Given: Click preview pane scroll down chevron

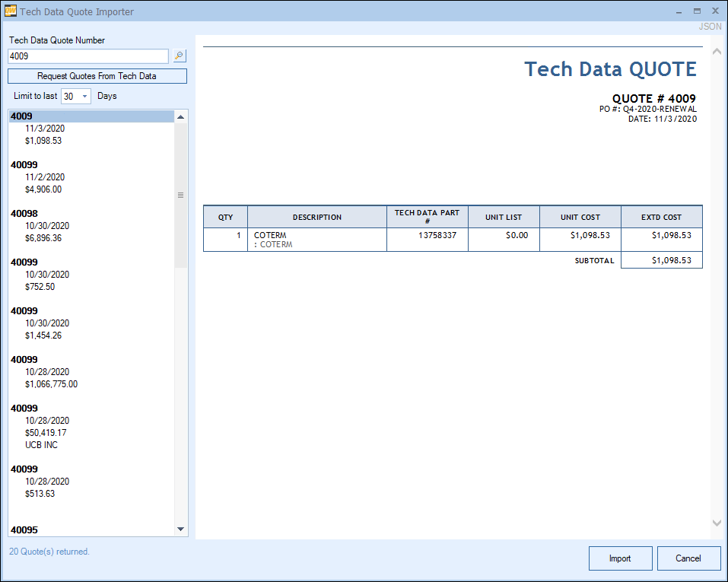Looking at the screenshot, I should pyautogui.click(x=717, y=523).
